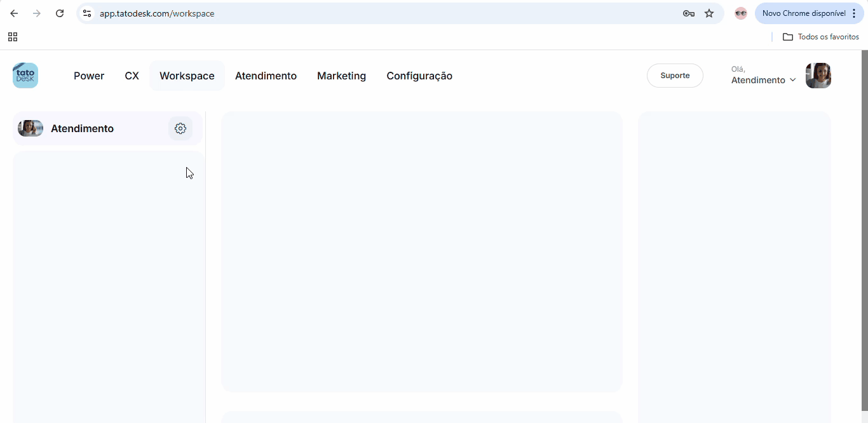The image size is (868, 423).
Task: Click the user profile photo in header
Action: [x=818, y=76]
